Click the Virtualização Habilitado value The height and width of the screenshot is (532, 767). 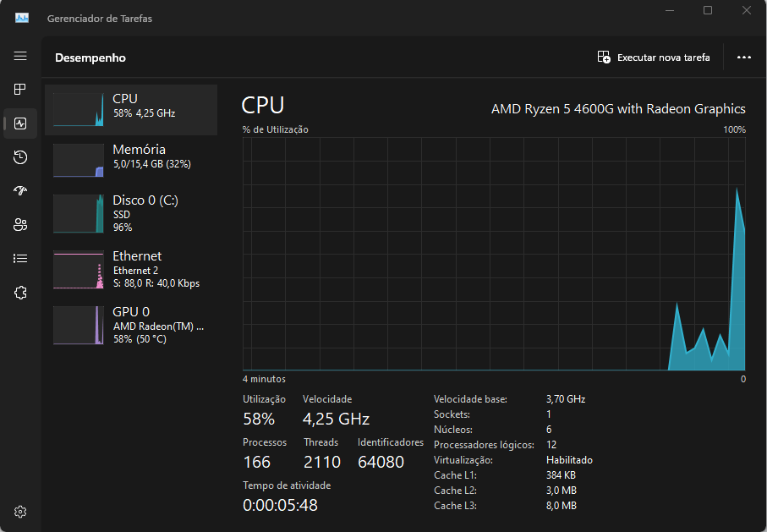pos(569,460)
